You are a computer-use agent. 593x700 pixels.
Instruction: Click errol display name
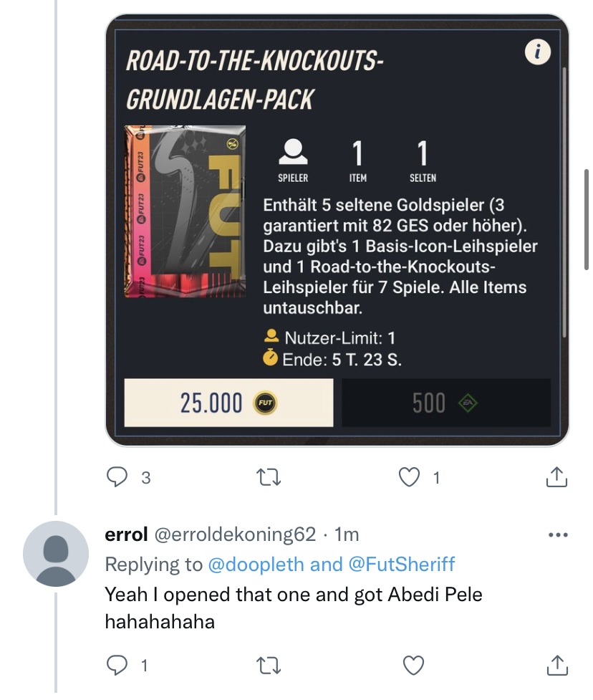126,534
